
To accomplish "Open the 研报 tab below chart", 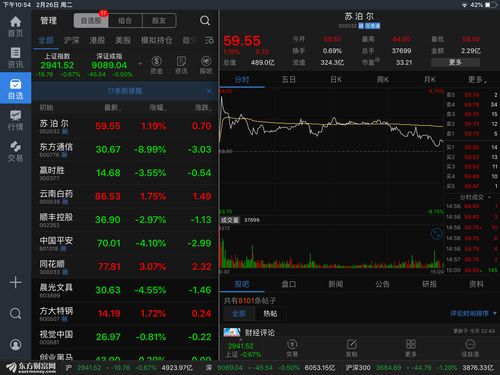I will coord(429,284).
